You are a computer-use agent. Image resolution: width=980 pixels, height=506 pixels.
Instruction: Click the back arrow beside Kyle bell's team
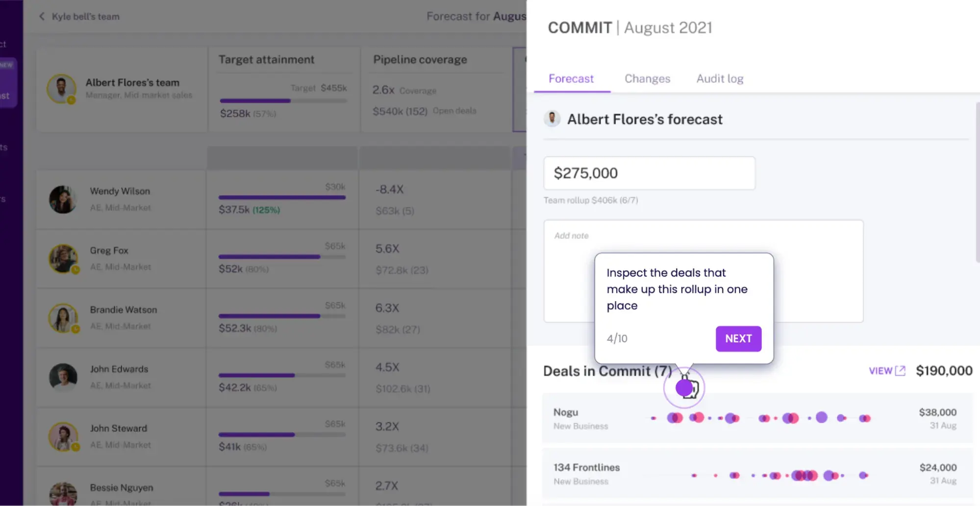[x=42, y=17]
